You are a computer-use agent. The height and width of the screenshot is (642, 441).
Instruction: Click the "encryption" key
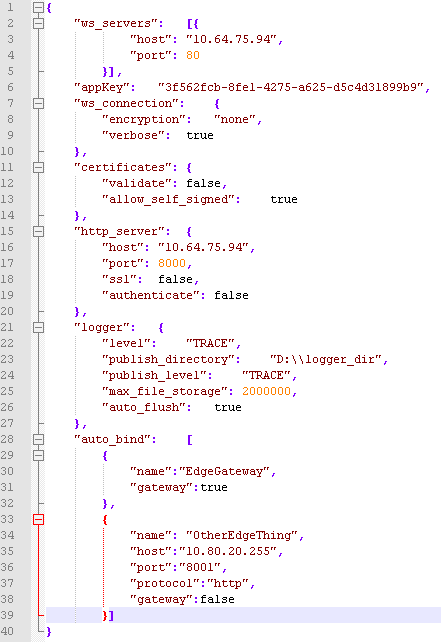point(144,119)
